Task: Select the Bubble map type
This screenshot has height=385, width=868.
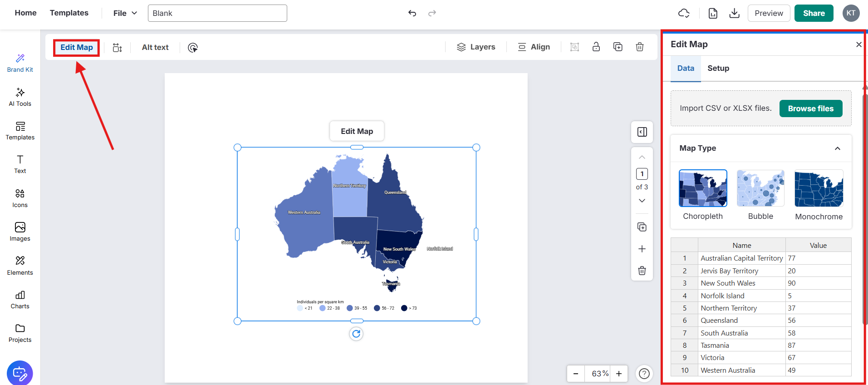Action: click(x=760, y=188)
